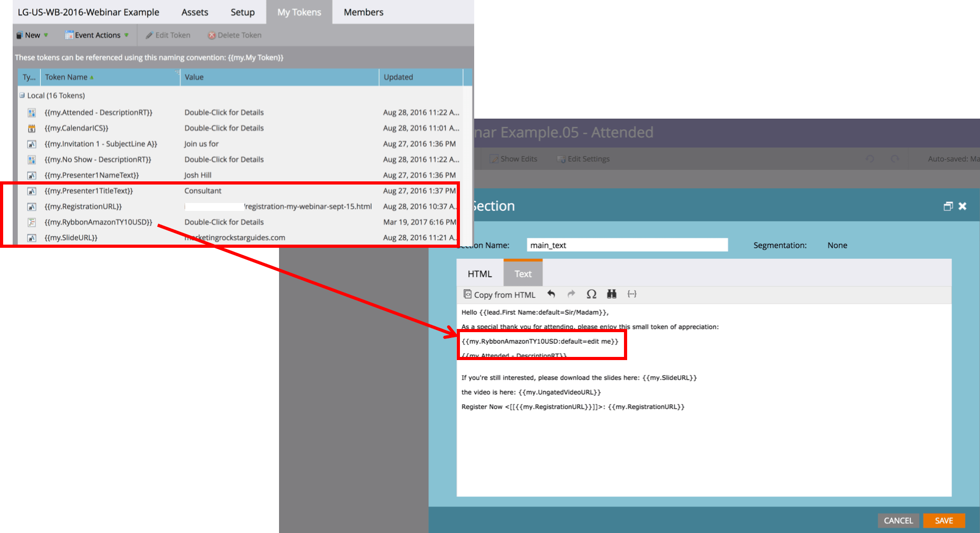
Task: Click the SAVE button
Action: [944, 520]
